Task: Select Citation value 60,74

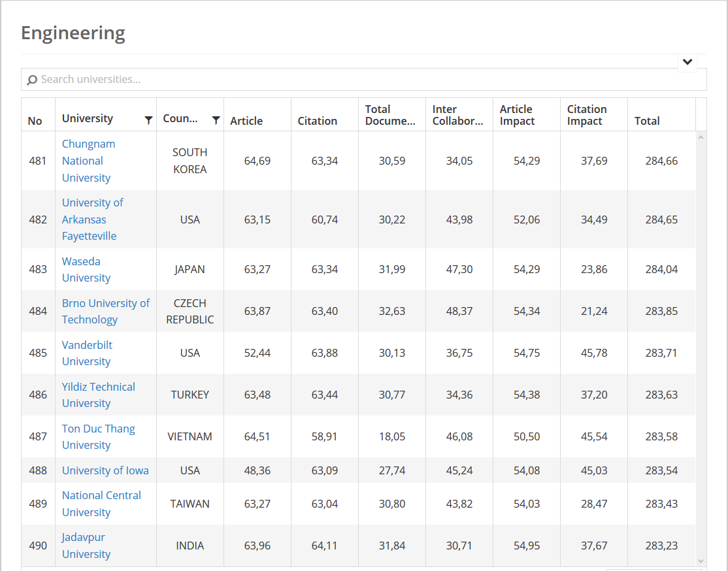Action: click(x=325, y=219)
